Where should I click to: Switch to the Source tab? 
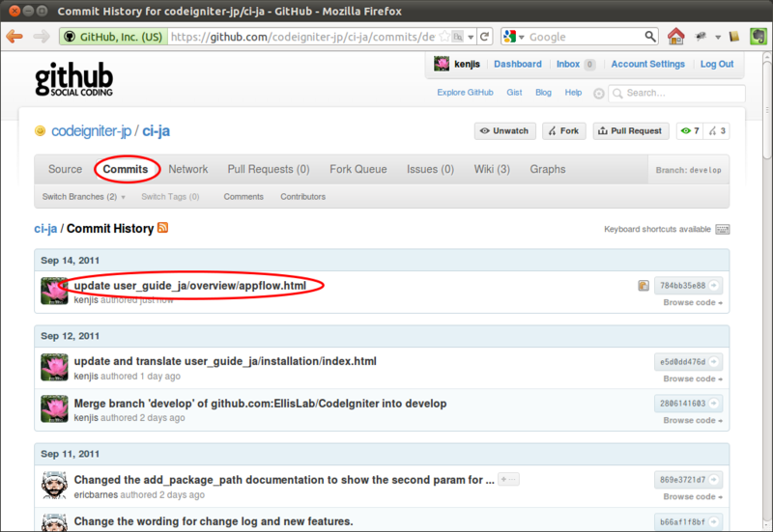coord(65,169)
